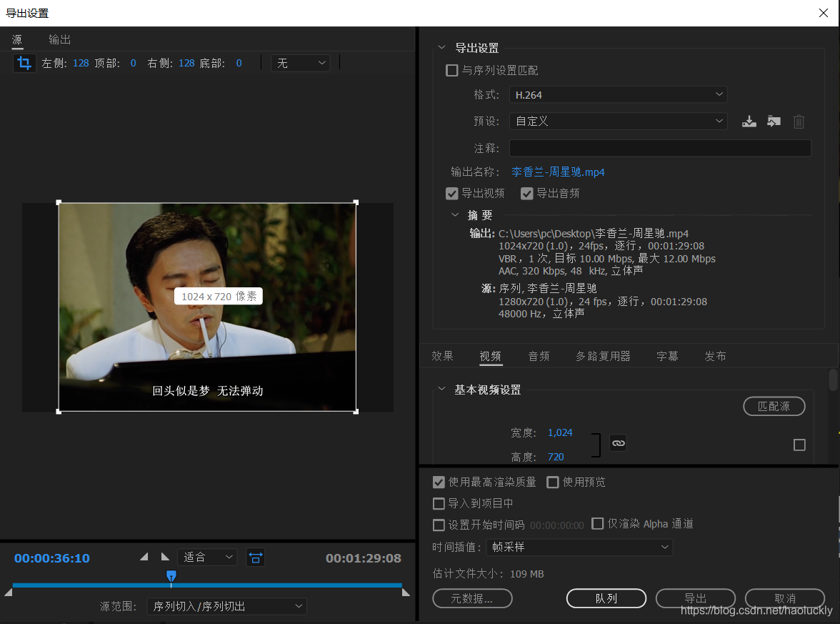The image size is (840, 624).
Task: Click the output name link 李香兰-周星驰.mp4
Action: point(558,172)
